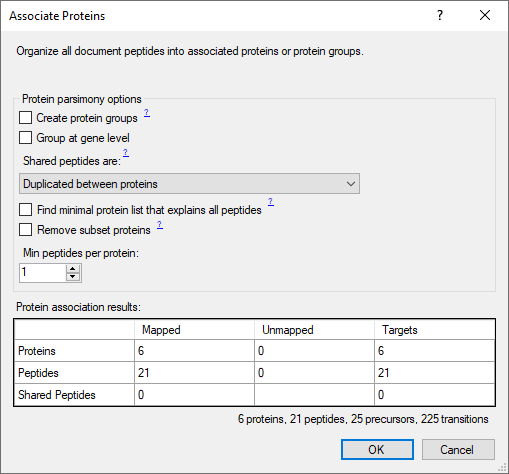Click the title bar question mark help button
The width and height of the screenshot is (509, 474).
point(440,15)
